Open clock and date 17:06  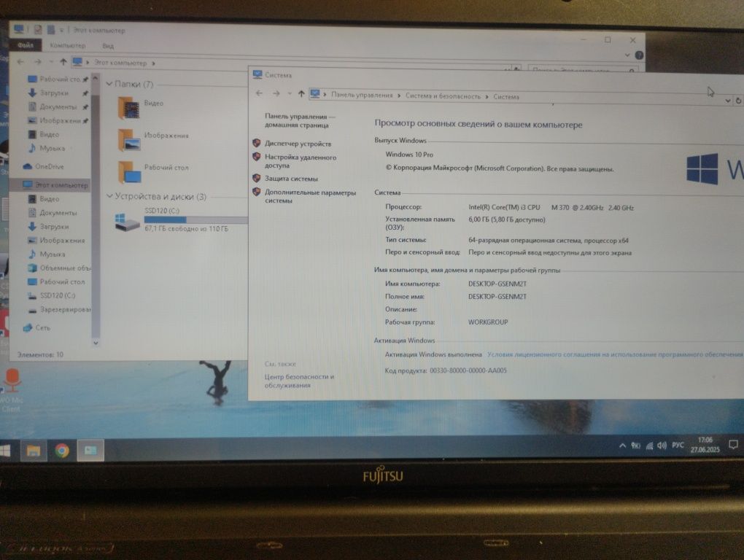[x=705, y=445]
